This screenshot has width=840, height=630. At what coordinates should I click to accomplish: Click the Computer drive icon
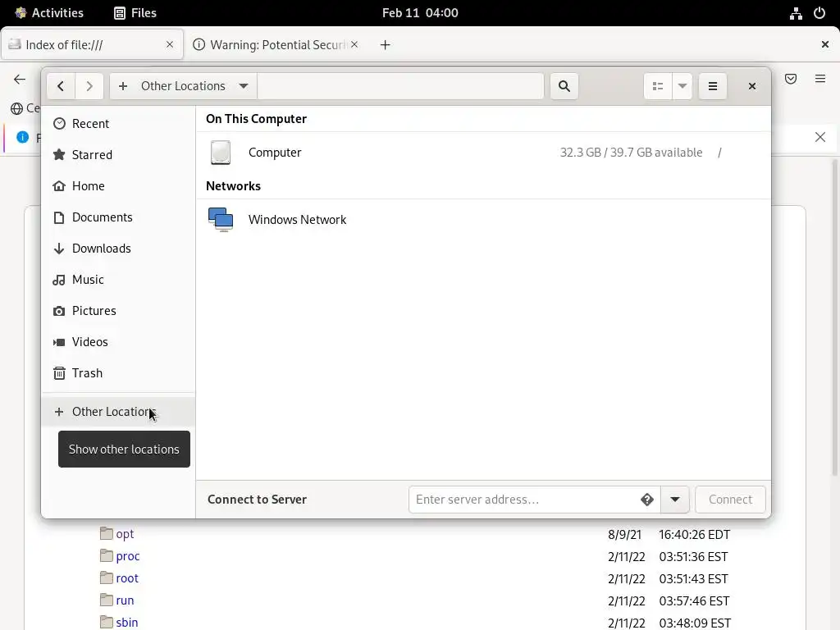(x=220, y=153)
